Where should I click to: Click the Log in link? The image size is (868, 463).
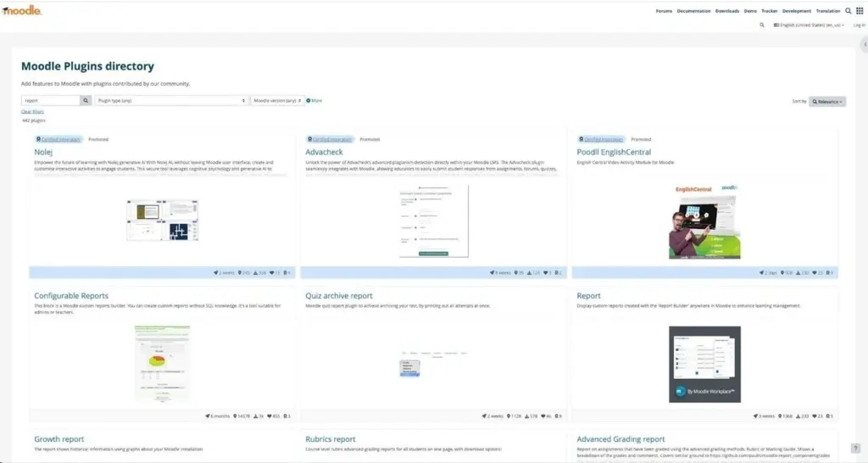(x=859, y=25)
